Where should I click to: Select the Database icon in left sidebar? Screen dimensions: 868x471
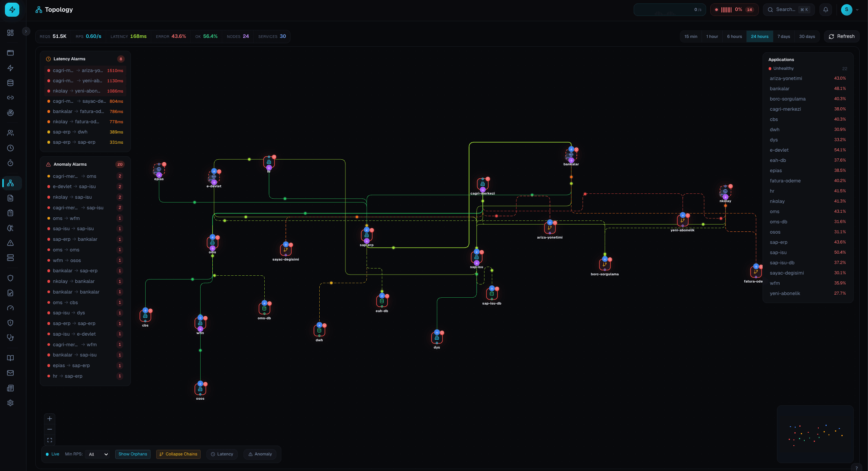pyautogui.click(x=10, y=82)
